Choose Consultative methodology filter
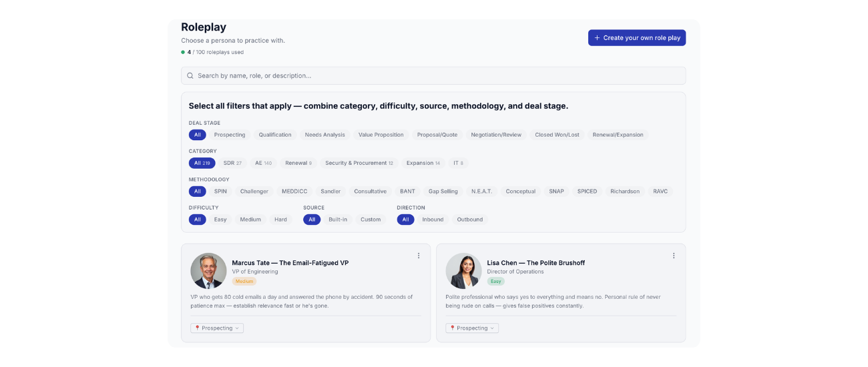This screenshot has width=868, height=367. click(371, 192)
